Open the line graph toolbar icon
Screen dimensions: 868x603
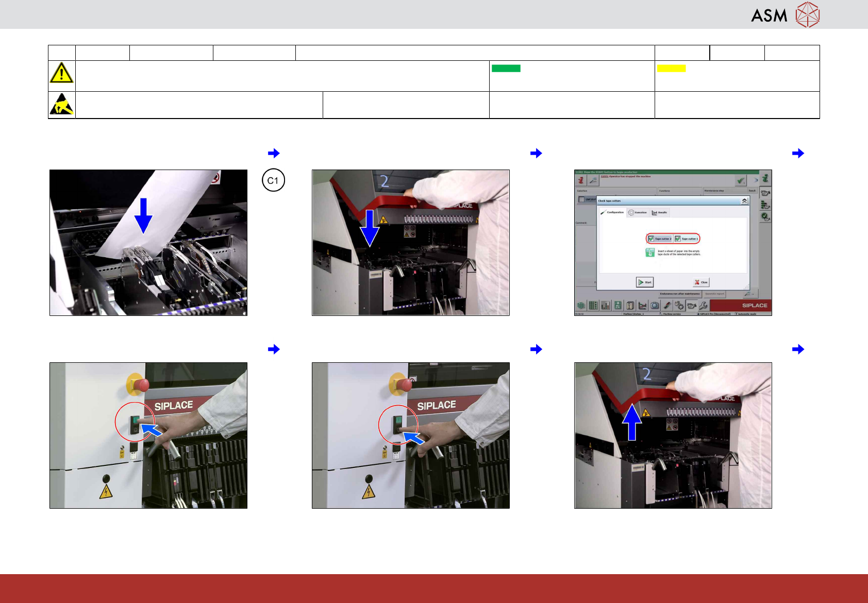[x=642, y=306]
